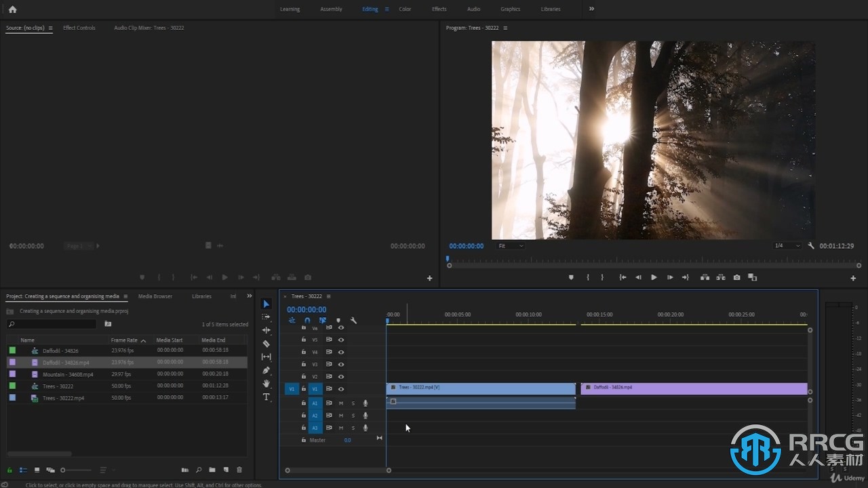Select the Selection tool arrow

[x=267, y=304]
